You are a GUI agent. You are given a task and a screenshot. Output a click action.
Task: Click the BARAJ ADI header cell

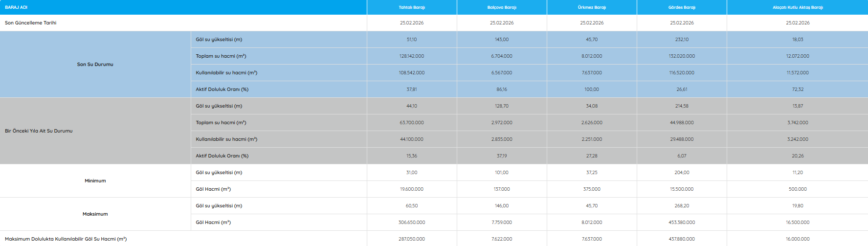click(x=16, y=7)
